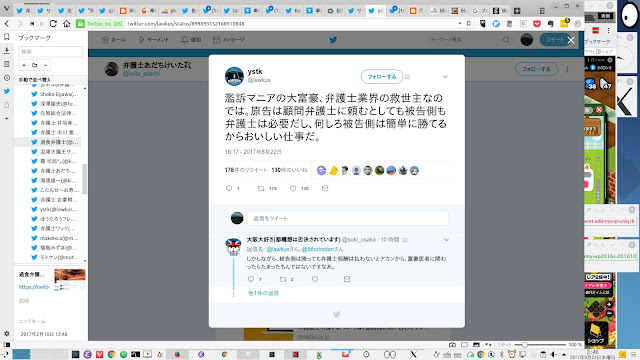
Task: Open the downloads panel in sidebar
Action: (7, 51)
